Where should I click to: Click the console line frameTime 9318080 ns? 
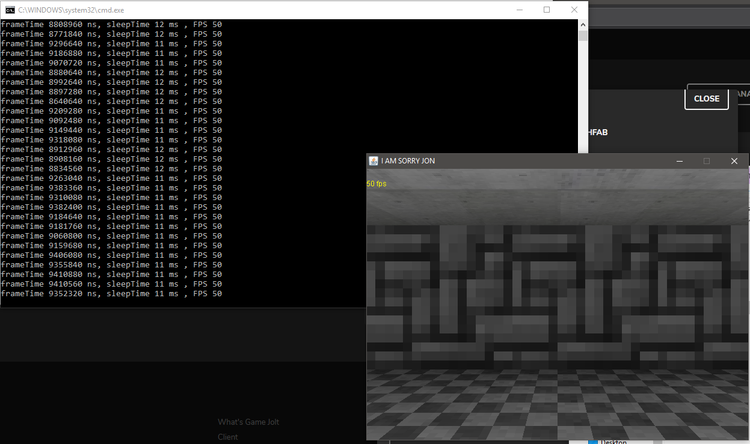pos(111,140)
